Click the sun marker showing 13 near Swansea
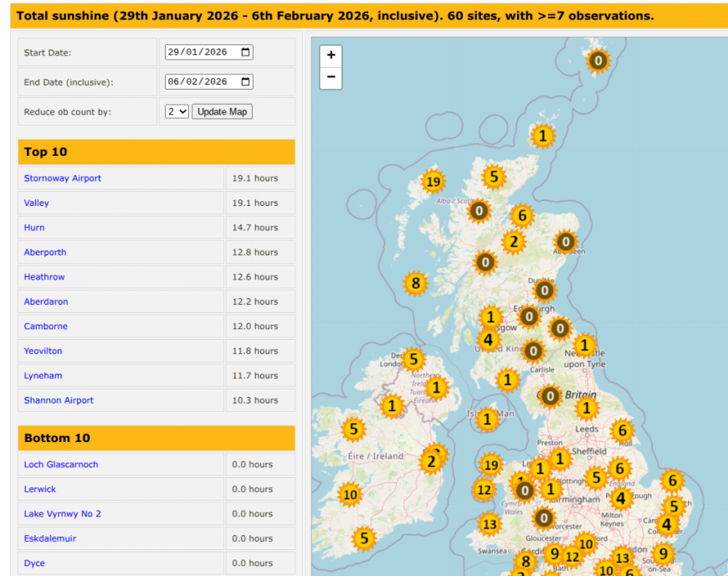Viewport: 728px width, 576px height. tap(490, 525)
